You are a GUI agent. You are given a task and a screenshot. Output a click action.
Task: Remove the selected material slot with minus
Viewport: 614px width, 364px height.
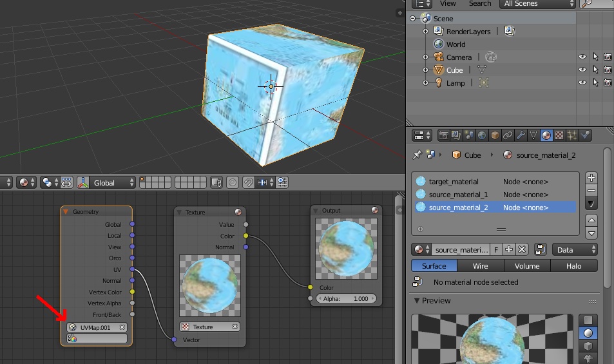pos(591,191)
